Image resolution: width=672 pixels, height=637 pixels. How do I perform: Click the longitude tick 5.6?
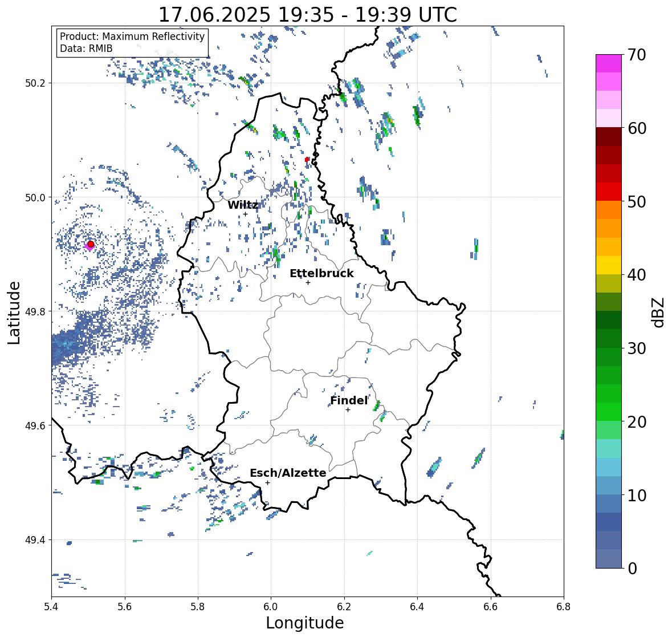click(x=125, y=607)
